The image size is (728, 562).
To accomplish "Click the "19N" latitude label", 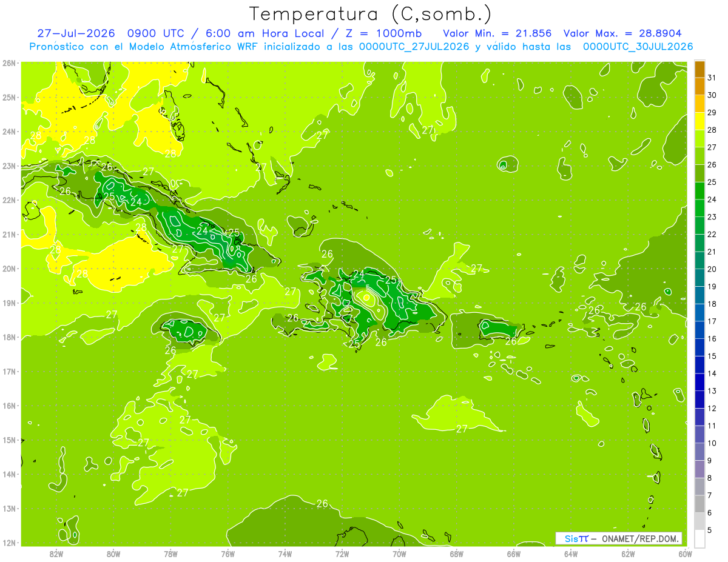I will (x=9, y=303).
